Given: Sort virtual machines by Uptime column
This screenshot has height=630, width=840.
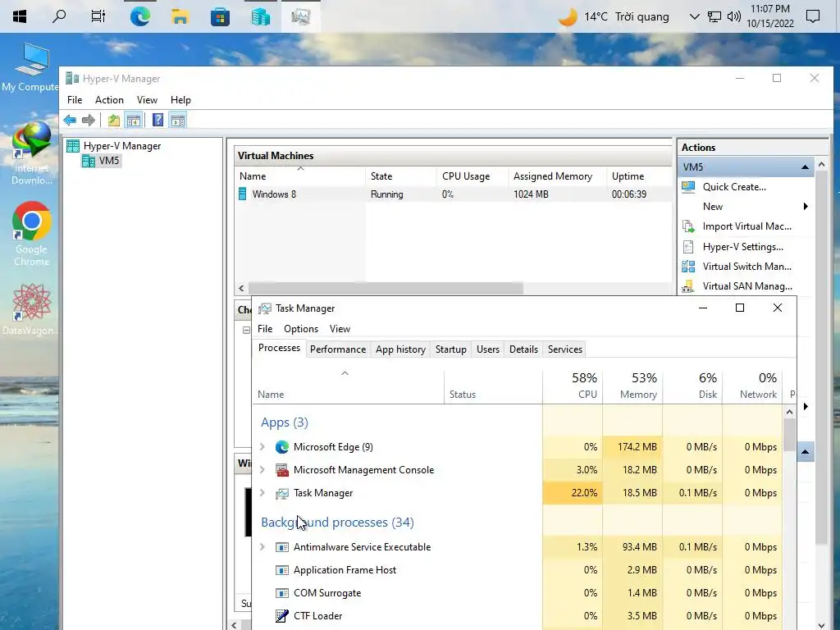Looking at the screenshot, I should pyautogui.click(x=638, y=176).
